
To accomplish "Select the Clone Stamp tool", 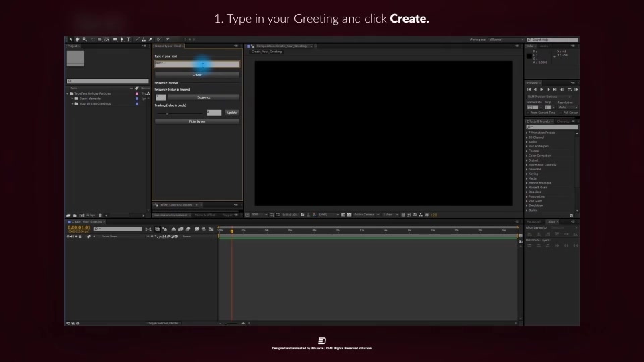I will tap(144, 40).
